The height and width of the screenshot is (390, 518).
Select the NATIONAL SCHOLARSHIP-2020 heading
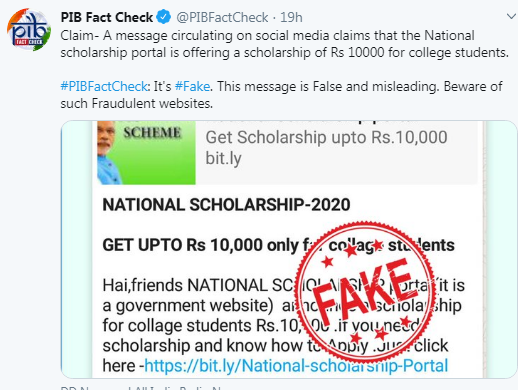[x=226, y=205]
